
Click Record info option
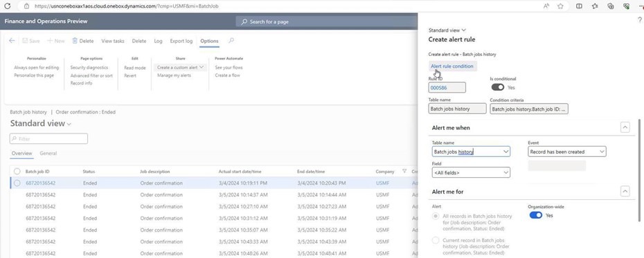tap(81, 83)
